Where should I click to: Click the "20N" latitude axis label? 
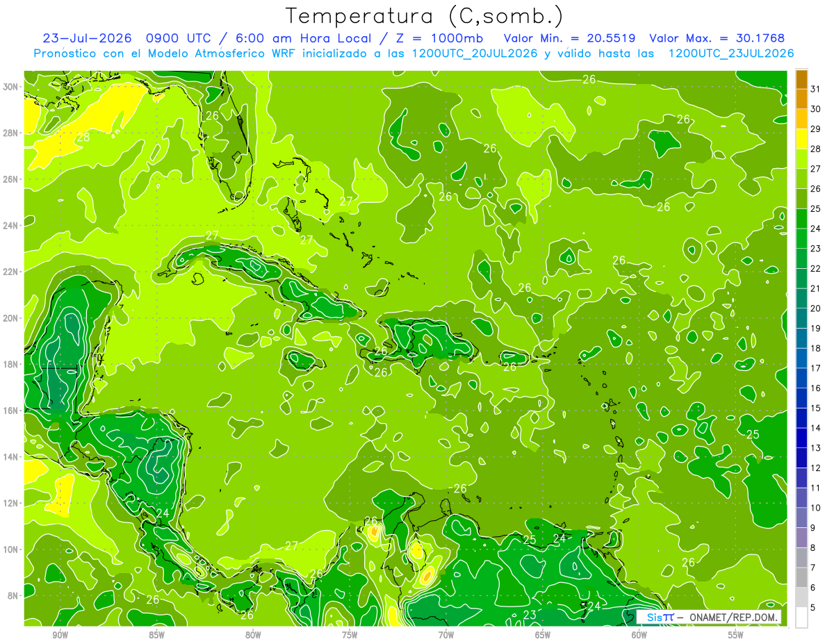12,317
